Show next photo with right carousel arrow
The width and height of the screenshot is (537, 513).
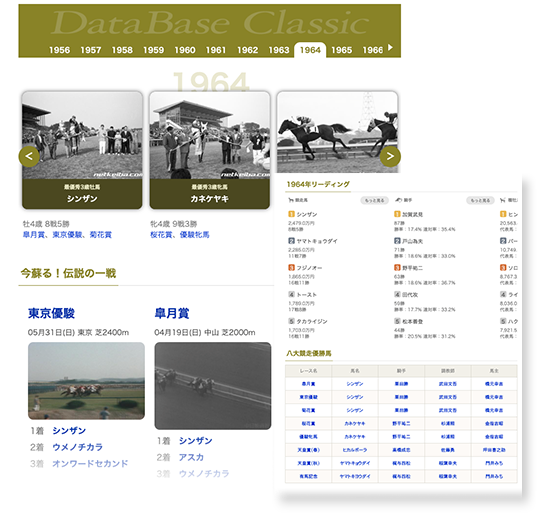390,157
